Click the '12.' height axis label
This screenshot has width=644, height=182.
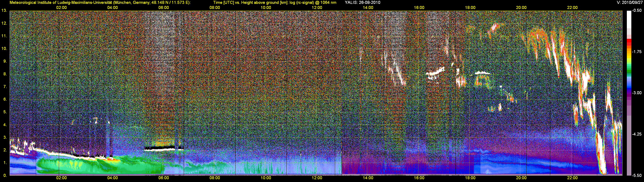point(4,23)
